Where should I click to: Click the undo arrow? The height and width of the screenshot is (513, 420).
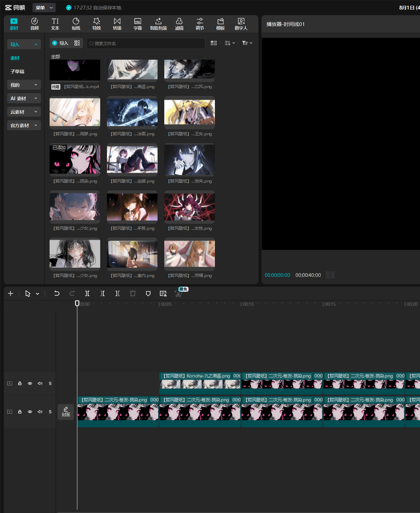pyautogui.click(x=57, y=293)
